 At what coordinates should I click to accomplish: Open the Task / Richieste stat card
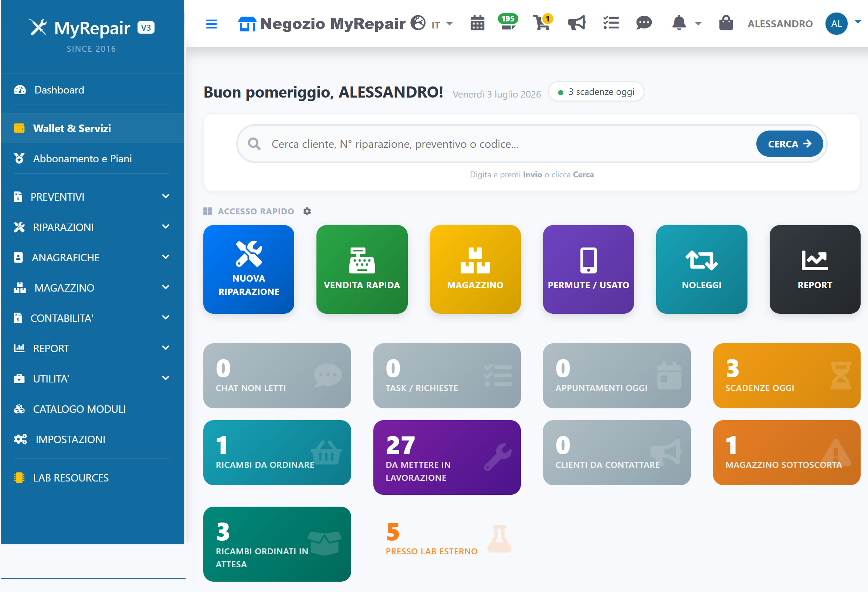click(x=447, y=375)
